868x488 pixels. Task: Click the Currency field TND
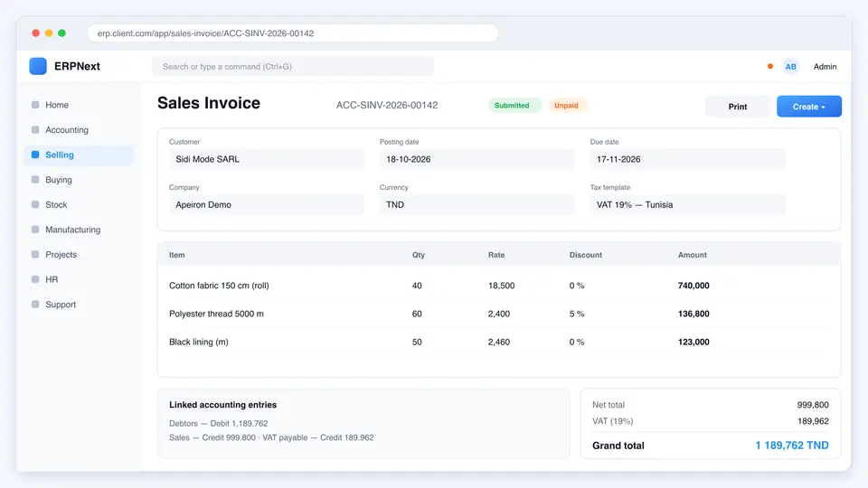pyautogui.click(x=477, y=204)
